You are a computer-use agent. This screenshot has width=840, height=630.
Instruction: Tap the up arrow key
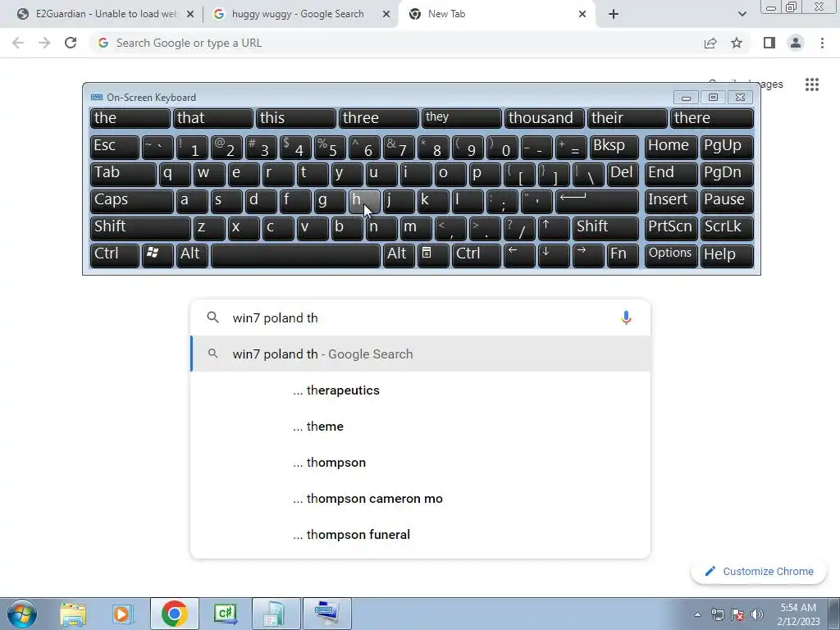[554, 228]
